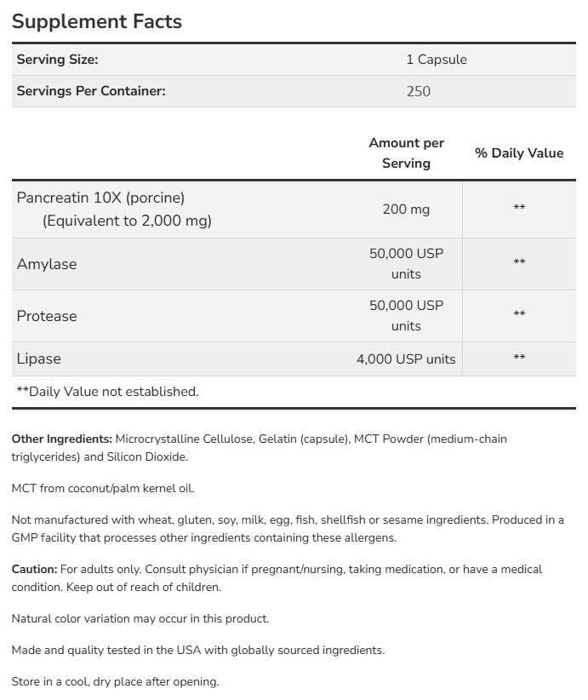The height and width of the screenshot is (700, 588).
Task: Click the Pancreatin 10X (porcine) row label
Action: (100, 198)
